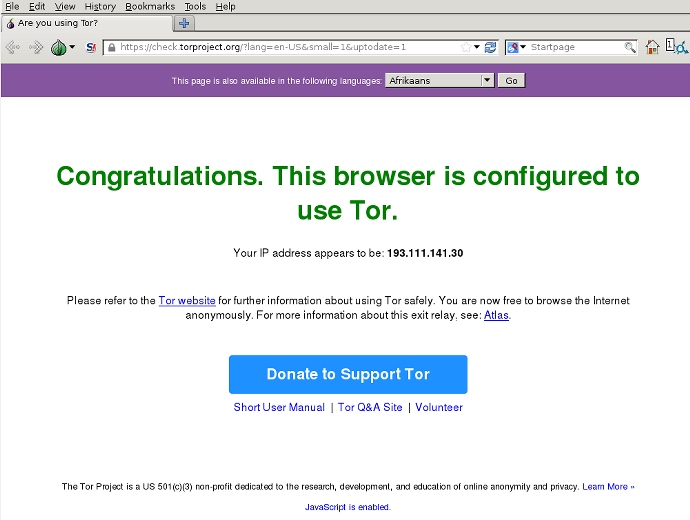690x520 pixels.
Task: Open the search engine chooser arrow
Action: tap(523, 47)
